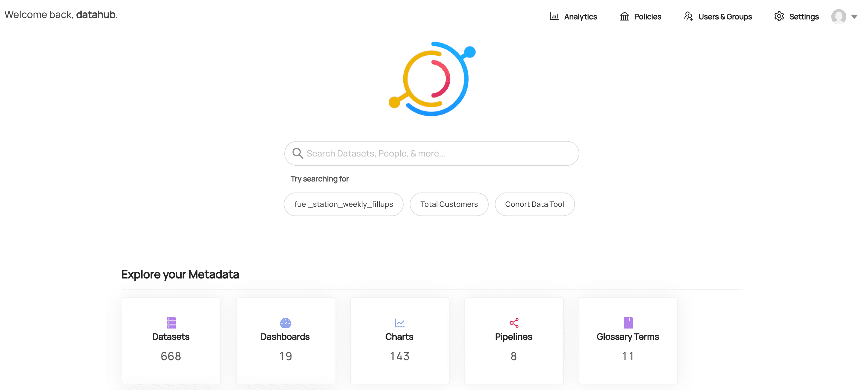Open the Charts label link
Image resolution: width=868 pixels, height=390 pixels.
tap(399, 337)
